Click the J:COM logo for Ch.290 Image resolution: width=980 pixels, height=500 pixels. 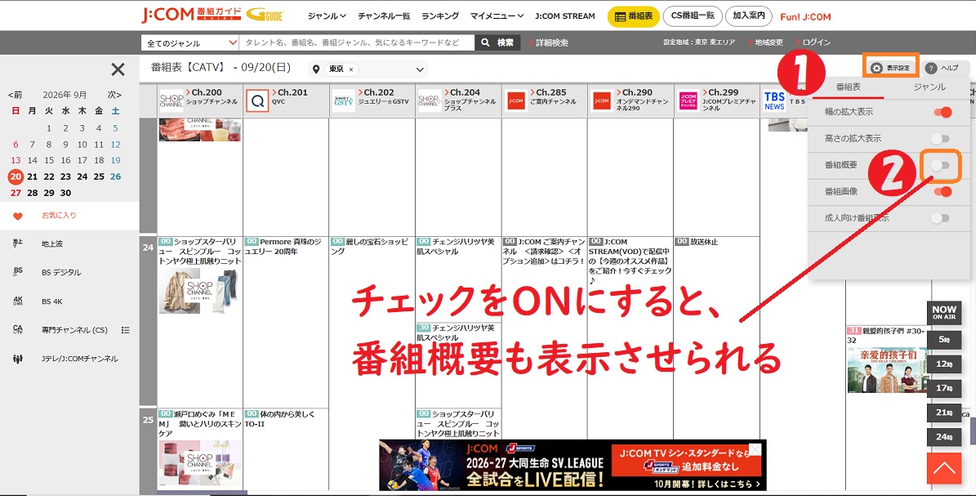pyautogui.click(x=602, y=100)
